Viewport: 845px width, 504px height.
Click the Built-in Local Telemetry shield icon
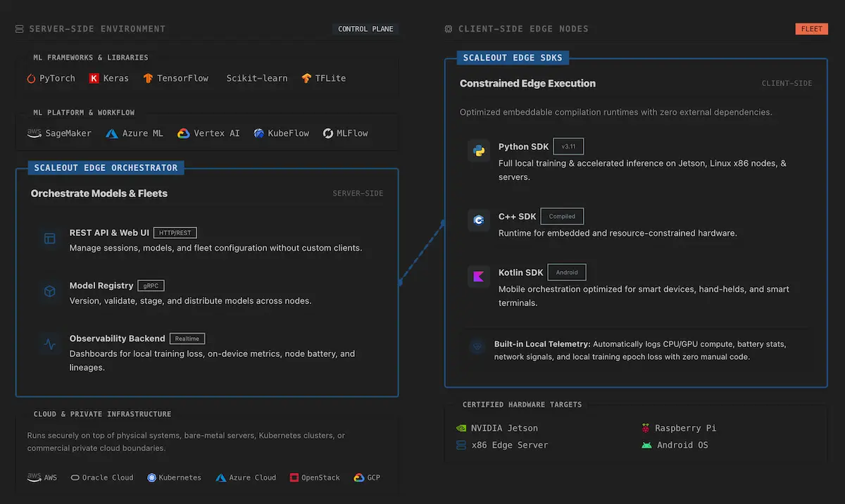click(x=478, y=347)
